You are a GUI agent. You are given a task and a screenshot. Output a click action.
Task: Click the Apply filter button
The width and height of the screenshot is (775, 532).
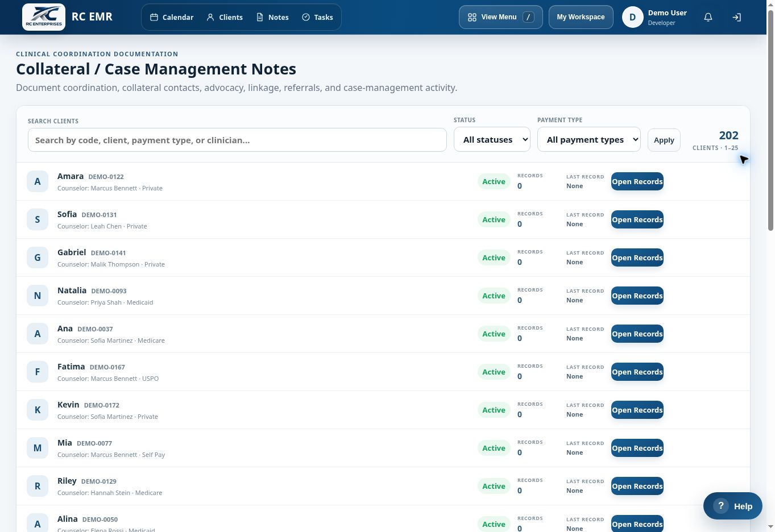tap(664, 140)
